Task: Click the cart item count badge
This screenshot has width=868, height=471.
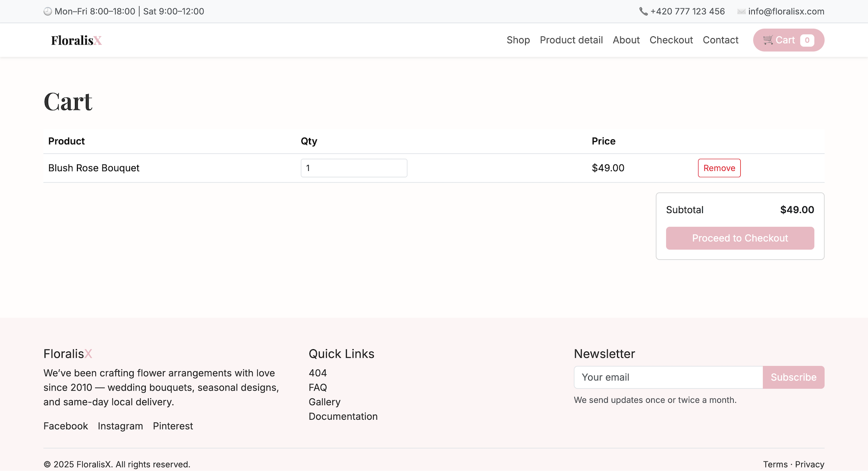Action: (807, 40)
